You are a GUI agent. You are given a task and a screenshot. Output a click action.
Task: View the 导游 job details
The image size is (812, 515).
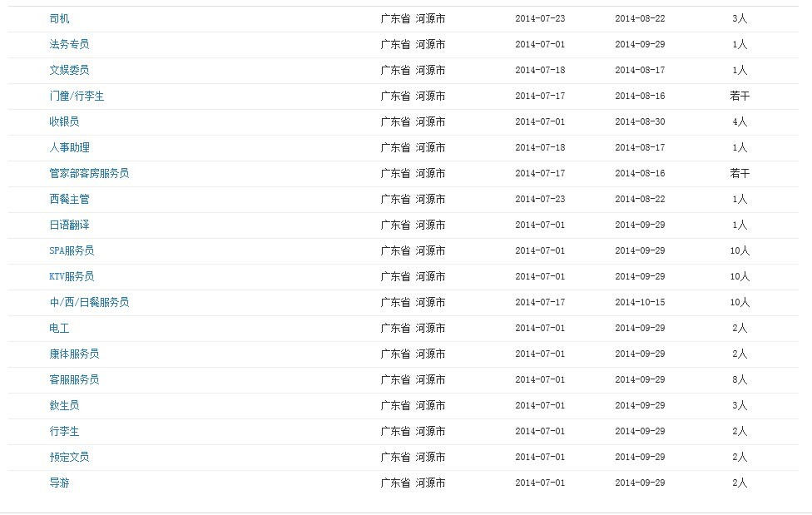(x=59, y=483)
